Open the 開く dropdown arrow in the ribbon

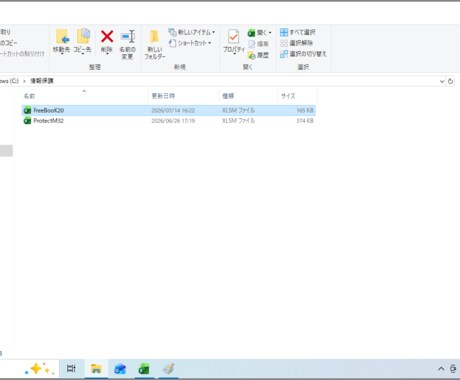tap(270, 33)
